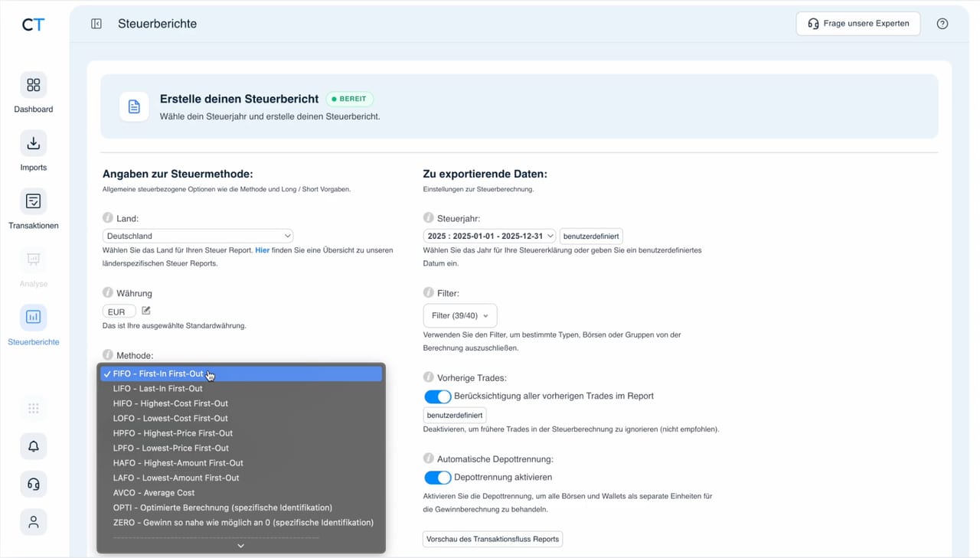Click the CT logo icon
Screen dimensions: 980x558
pos(33,24)
